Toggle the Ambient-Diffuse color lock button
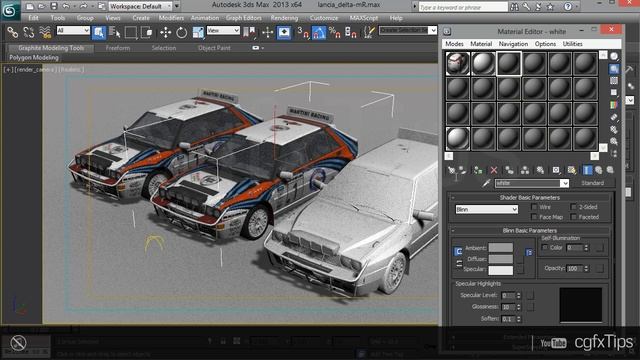The width and height of the screenshot is (640, 360). [x=458, y=251]
